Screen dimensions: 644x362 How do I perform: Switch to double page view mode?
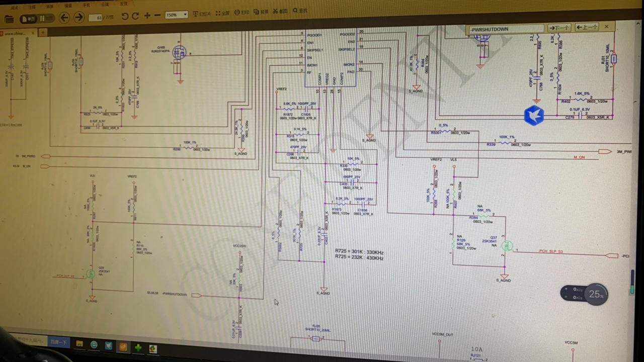(x=45, y=19)
